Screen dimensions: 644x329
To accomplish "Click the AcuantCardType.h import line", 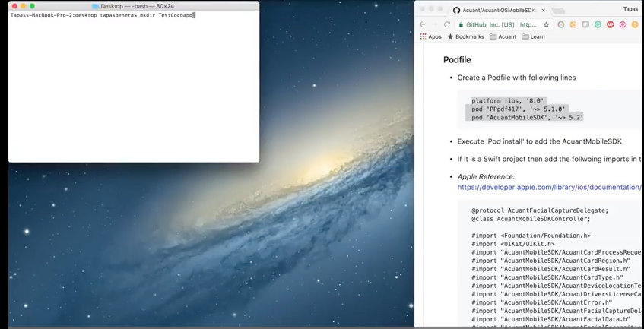I will (547, 277).
